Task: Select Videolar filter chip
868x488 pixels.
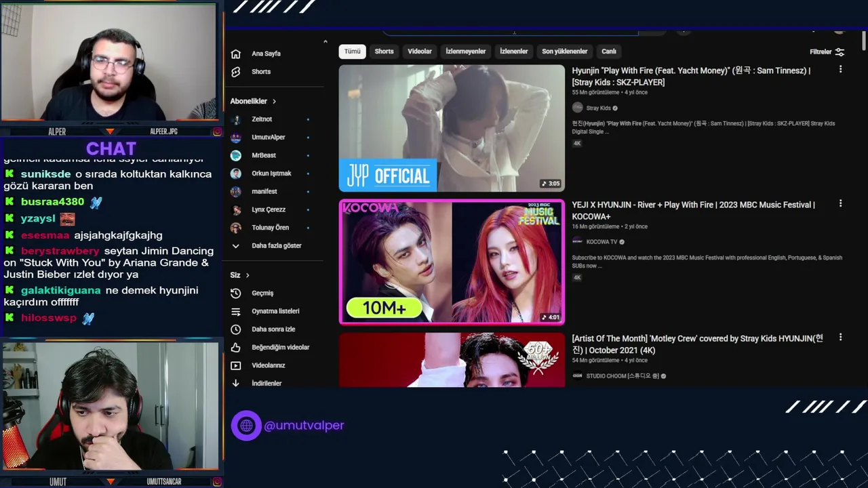Action: click(420, 52)
